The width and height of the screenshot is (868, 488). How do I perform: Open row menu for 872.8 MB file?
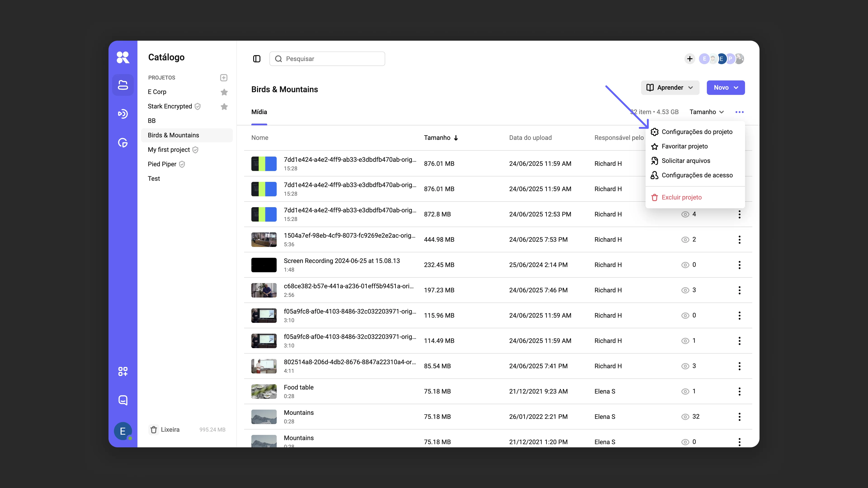coord(739,215)
